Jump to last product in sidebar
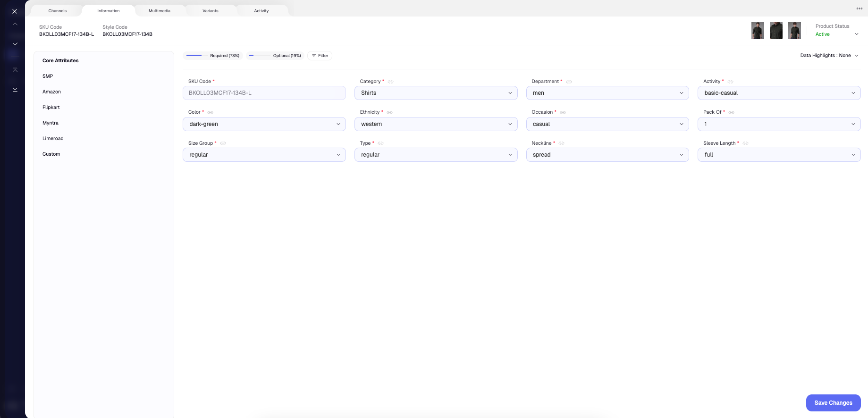 tap(15, 90)
